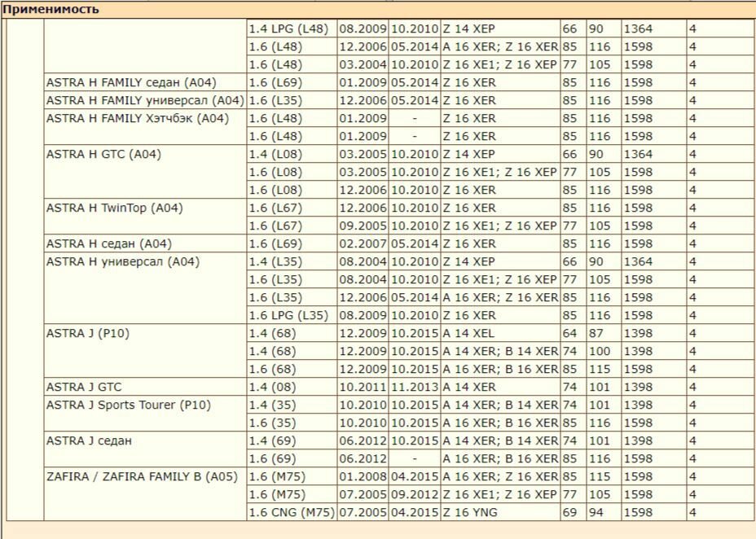Click '08.2009' in the 1.4 LPG (L48) row
The width and height of the screenshot is (756, 539).
click(363, 28)
